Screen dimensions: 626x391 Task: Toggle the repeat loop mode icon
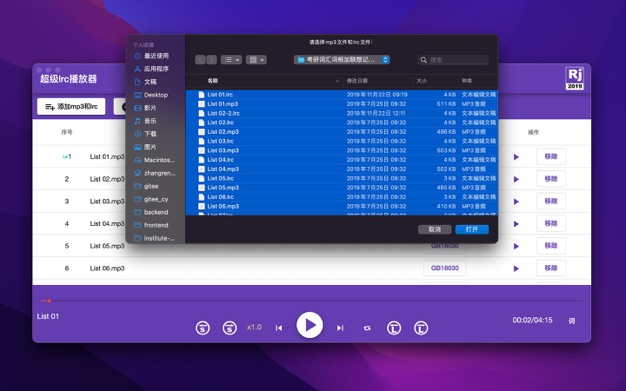coord(367,328)
